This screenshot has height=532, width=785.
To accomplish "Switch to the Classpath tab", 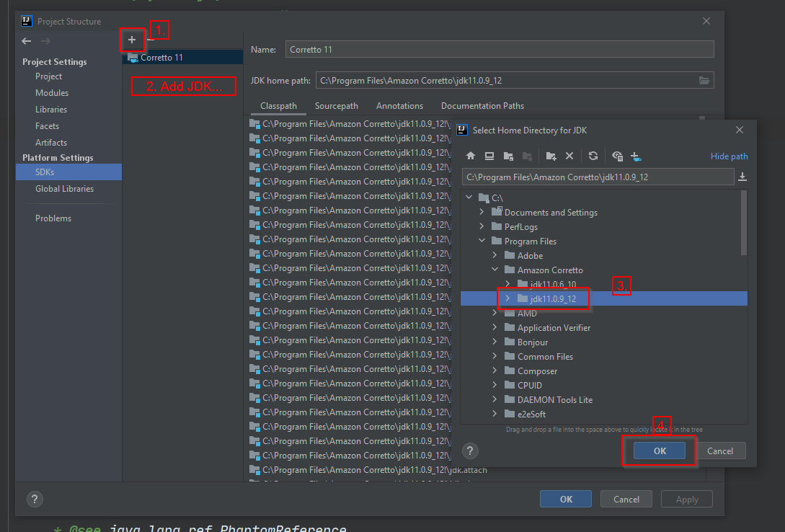I will click(278, 106).
